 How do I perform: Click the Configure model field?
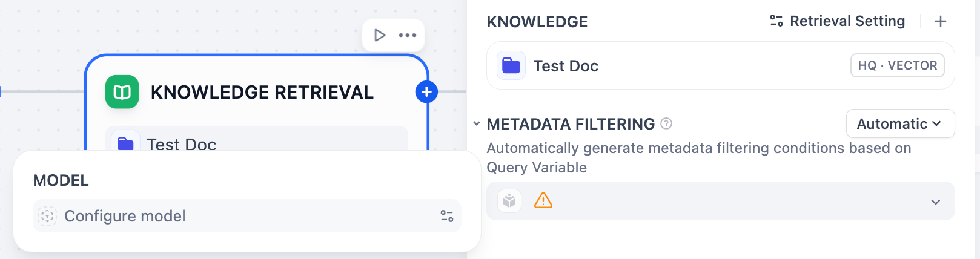[x=230, y=216]
